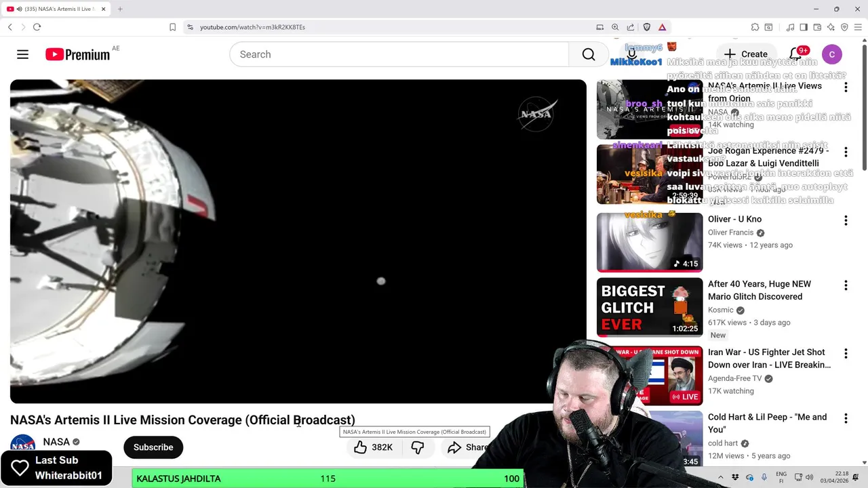Click the browser address bar URL
Image resolution: width=868 pixels, height=488 pixels.
pos(252,27)
